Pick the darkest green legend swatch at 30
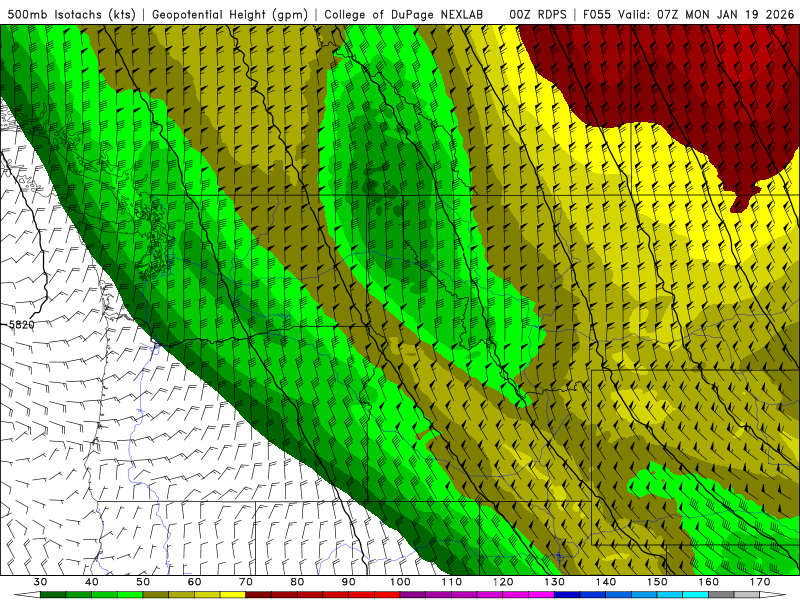Image resolution: width=800 pixels, height=600 pixels. (x=53, y=595)
